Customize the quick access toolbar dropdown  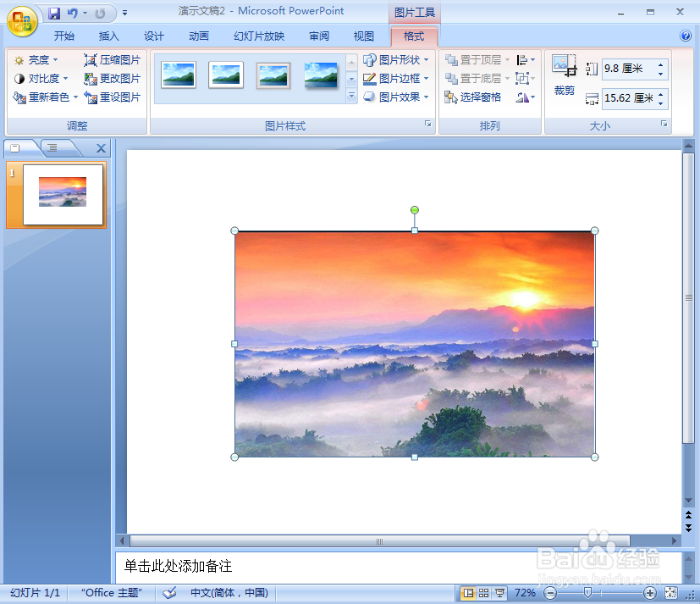(x=125, y=14)
